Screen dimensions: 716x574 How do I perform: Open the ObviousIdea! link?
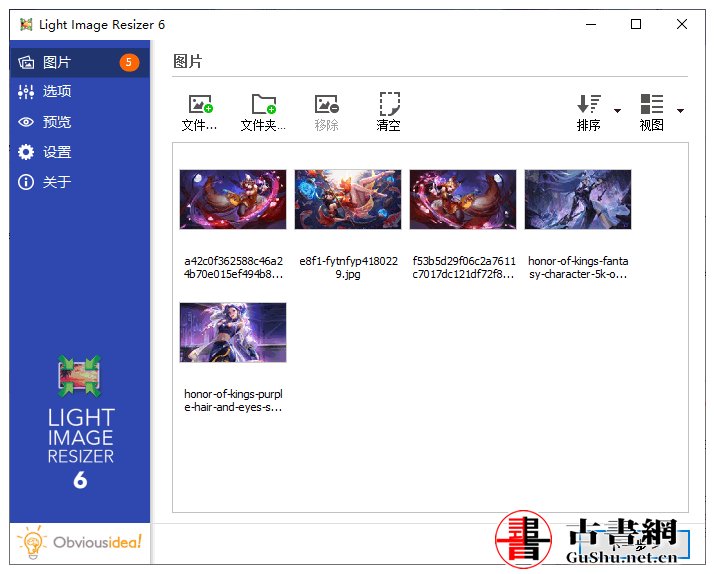80,542
